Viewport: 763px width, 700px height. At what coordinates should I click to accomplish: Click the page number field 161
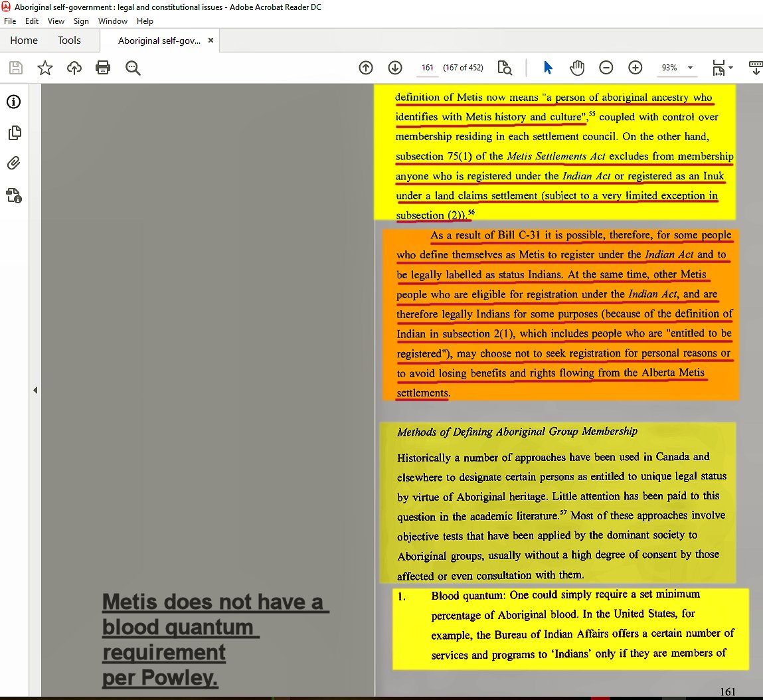pyautogui.click(x=428, y=68)
